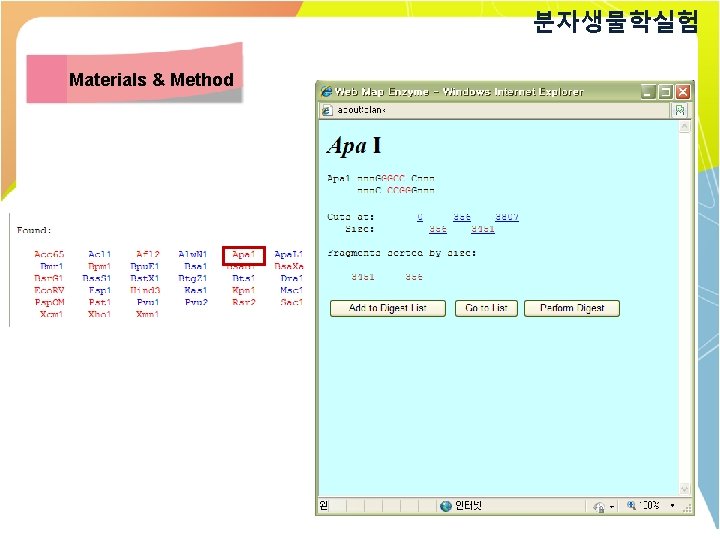
Task: Click the scrollbar up arrow
Action: click(x=684, y=126)
